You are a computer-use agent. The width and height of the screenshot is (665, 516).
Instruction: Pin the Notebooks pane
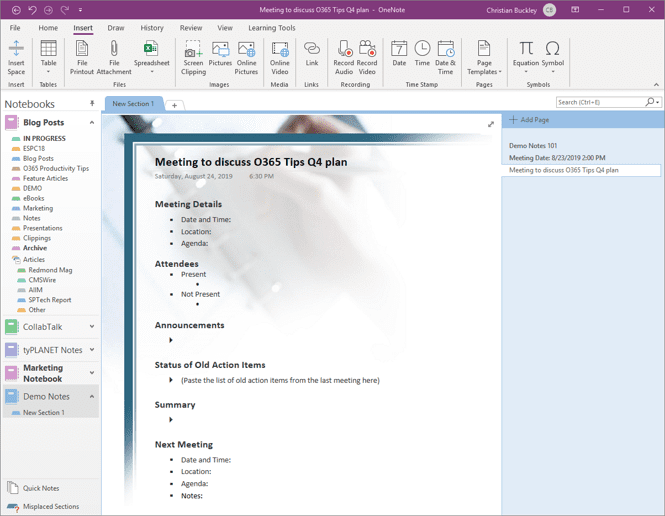(x=92, y=103)
